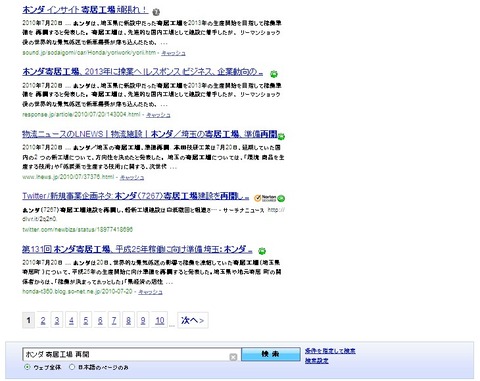Open ホンダ寄居工場、2013年に操業へ result title
This screenshot has height=381, width=480.
143,72
